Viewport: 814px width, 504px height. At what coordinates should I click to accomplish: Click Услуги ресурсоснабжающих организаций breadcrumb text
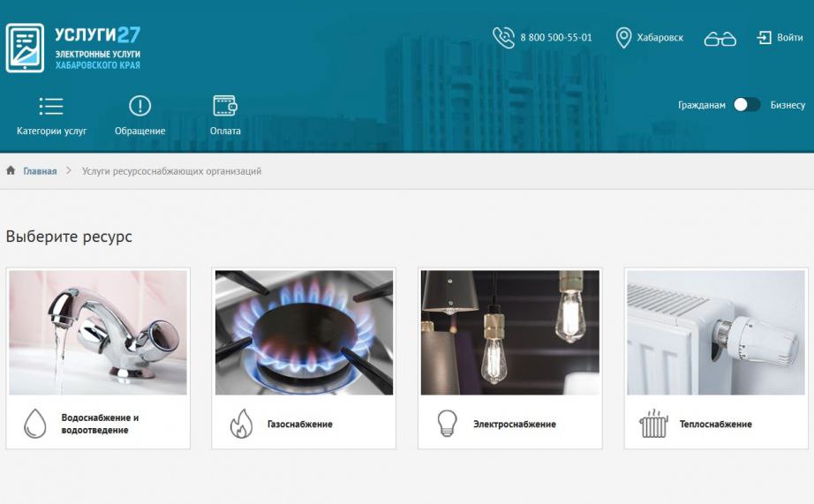(171, 170)
